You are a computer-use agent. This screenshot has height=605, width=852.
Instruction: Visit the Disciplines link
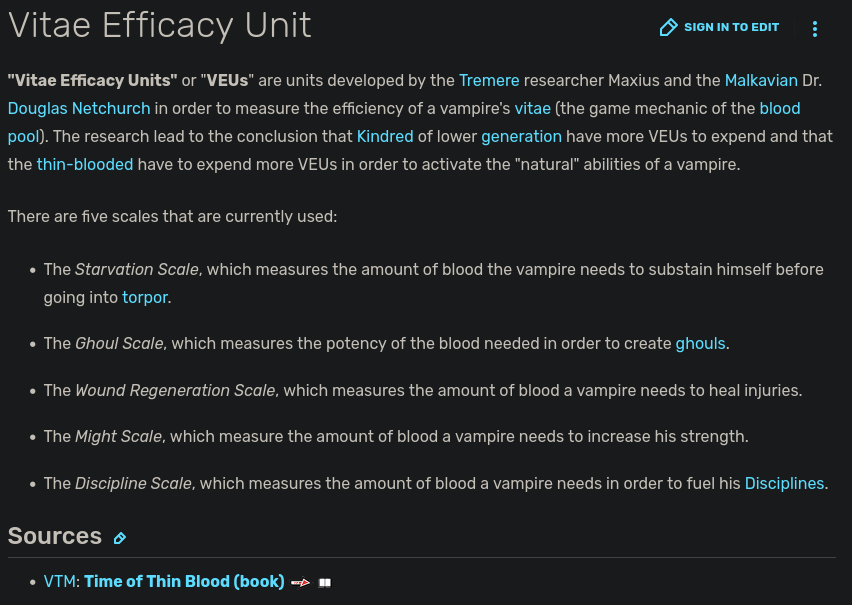784,483
